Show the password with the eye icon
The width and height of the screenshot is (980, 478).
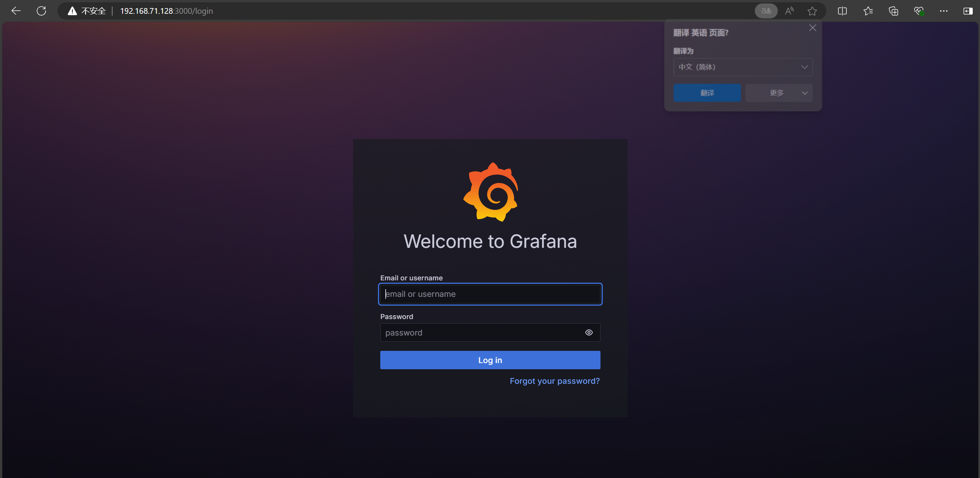[589, 332]
